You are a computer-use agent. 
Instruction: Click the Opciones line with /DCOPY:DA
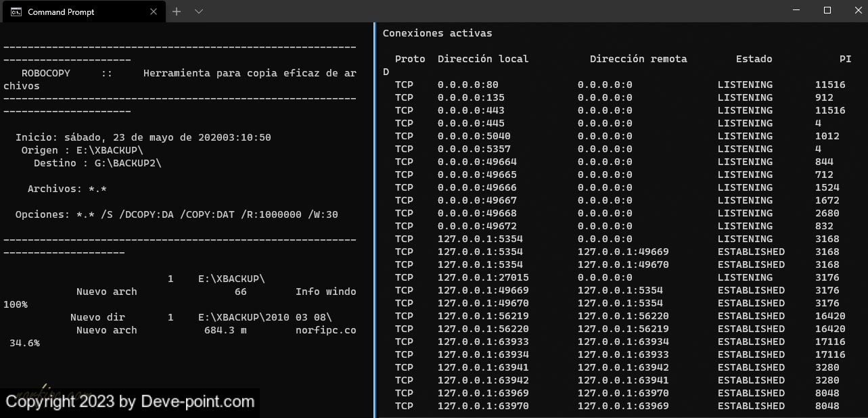pyautogui.click(x=176, y=214)
